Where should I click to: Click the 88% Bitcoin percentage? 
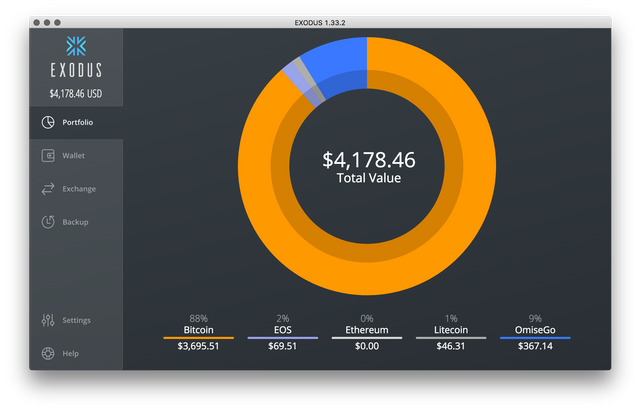point(198,318)
